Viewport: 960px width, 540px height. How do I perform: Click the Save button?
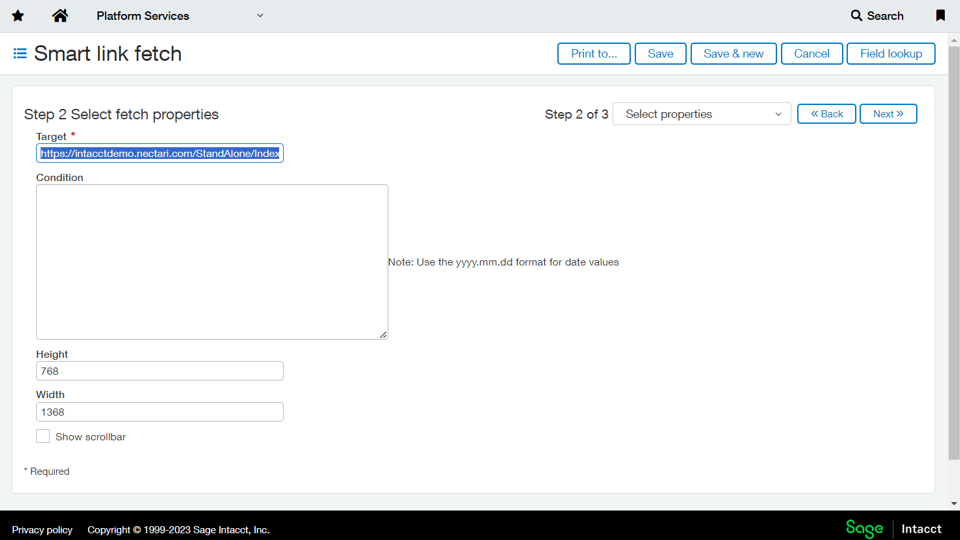(x=660, y=54)
